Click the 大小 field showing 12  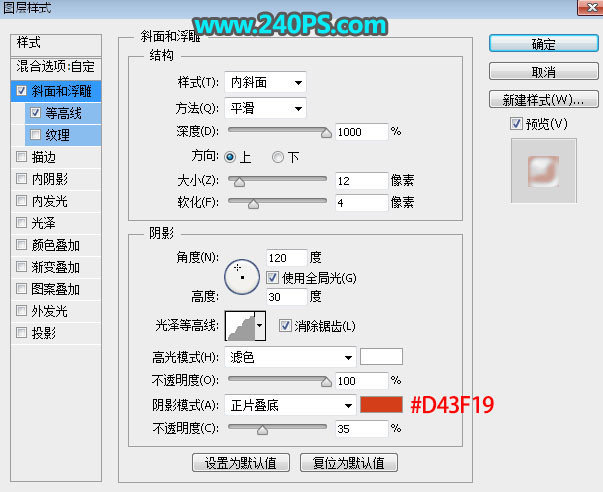coord(361,181)
